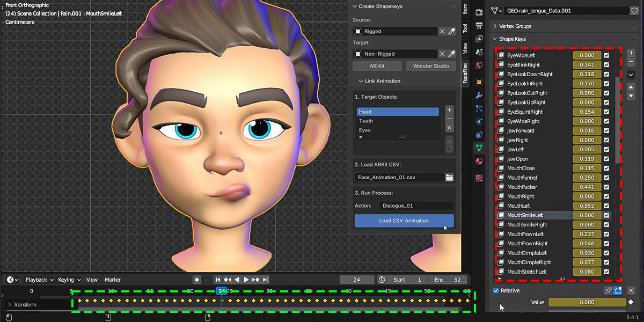The width and height of the screenshot is (644, 322).
Task: Open the Object Data properties tab
Action: click(479, 148)
